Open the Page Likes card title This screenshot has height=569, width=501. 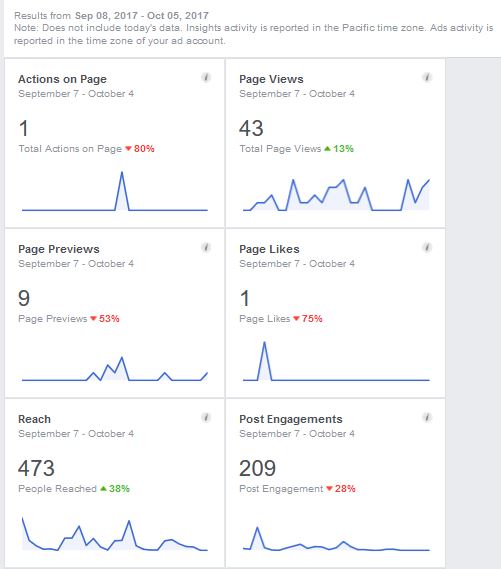tap(269, 249)
